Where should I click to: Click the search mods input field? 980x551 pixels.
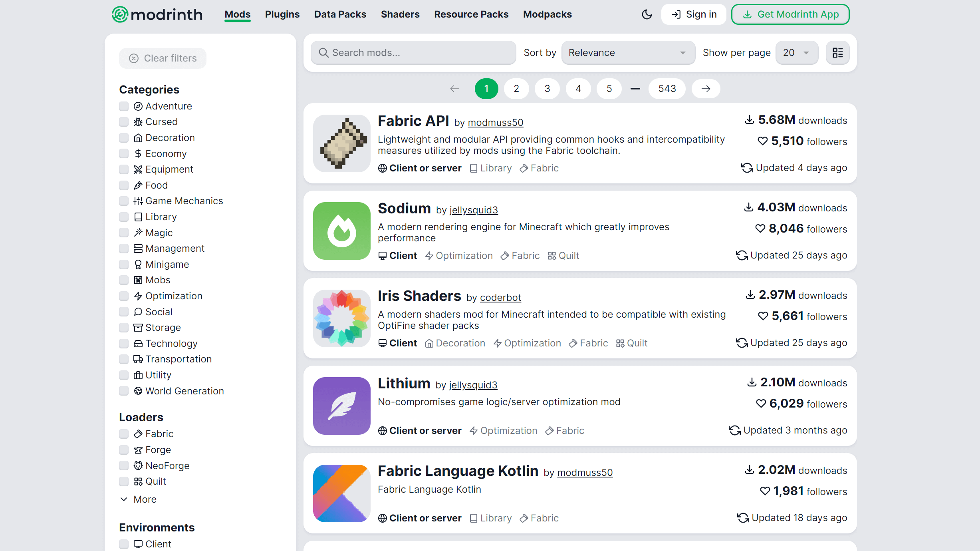[413, 52]
